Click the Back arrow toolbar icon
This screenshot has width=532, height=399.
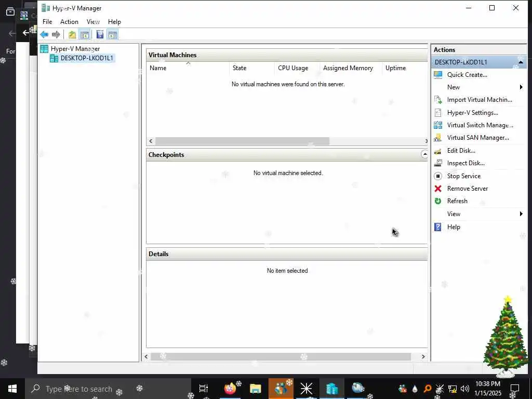44,34
